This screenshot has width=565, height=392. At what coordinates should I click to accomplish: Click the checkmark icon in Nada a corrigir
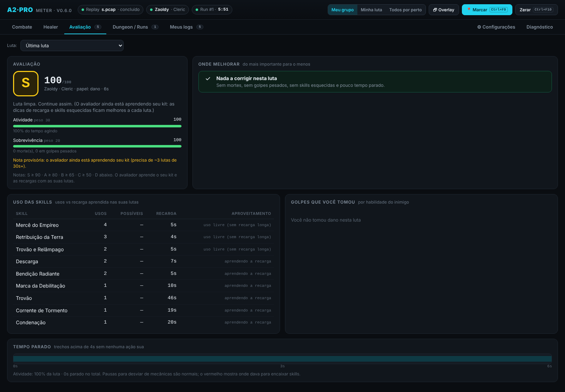tap(208, 79)
